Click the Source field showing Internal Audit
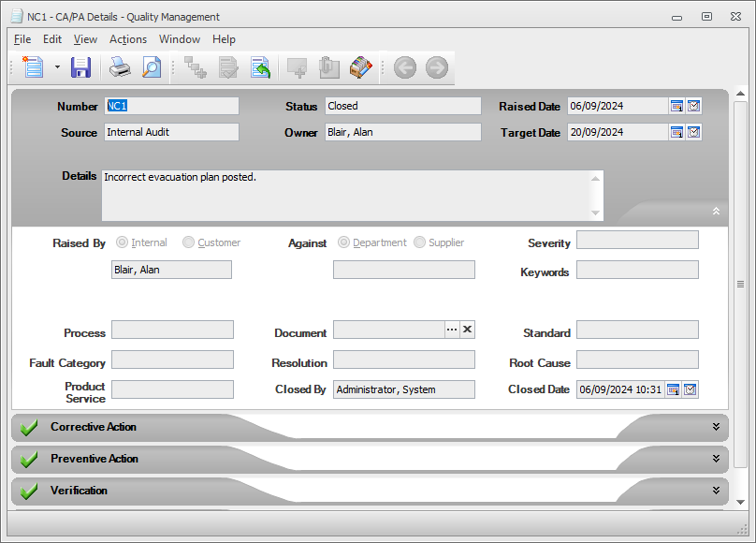Screen dimensions: 756x543 (171, 132)
